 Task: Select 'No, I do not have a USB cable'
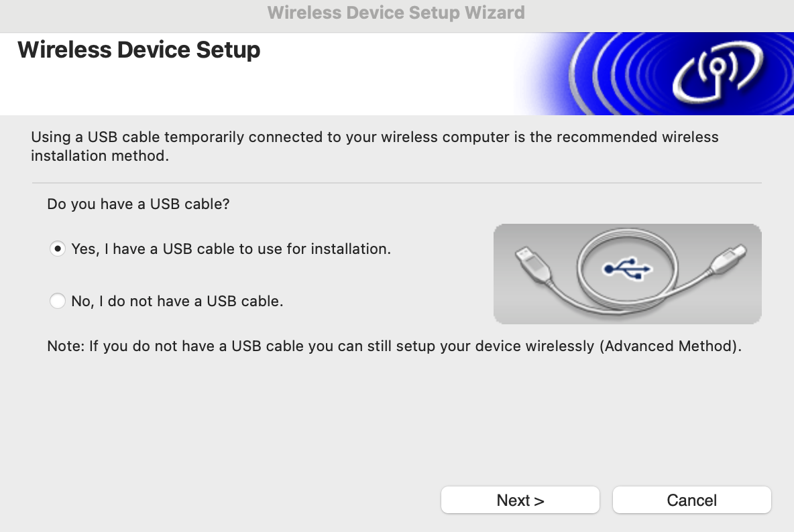tap(58, 301)
